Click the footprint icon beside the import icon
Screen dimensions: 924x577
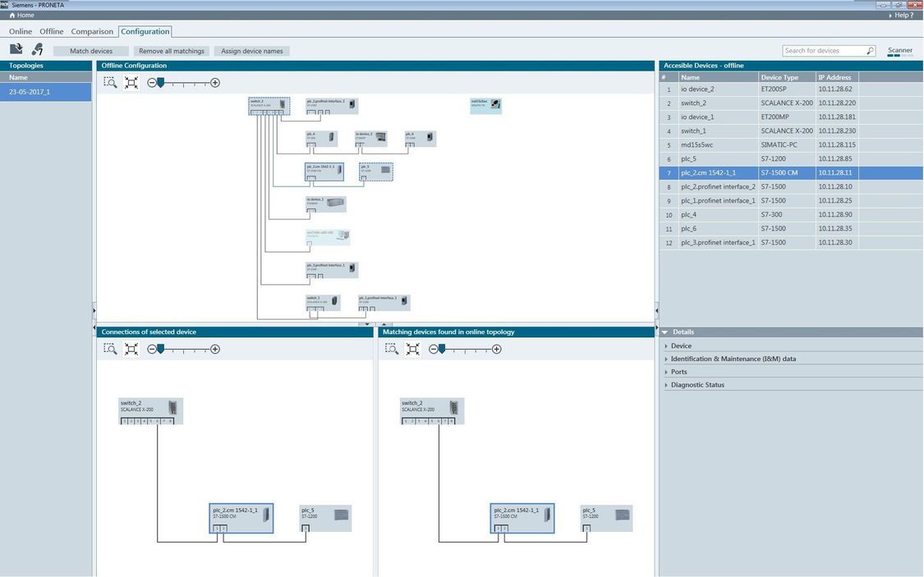pos(37,50)
